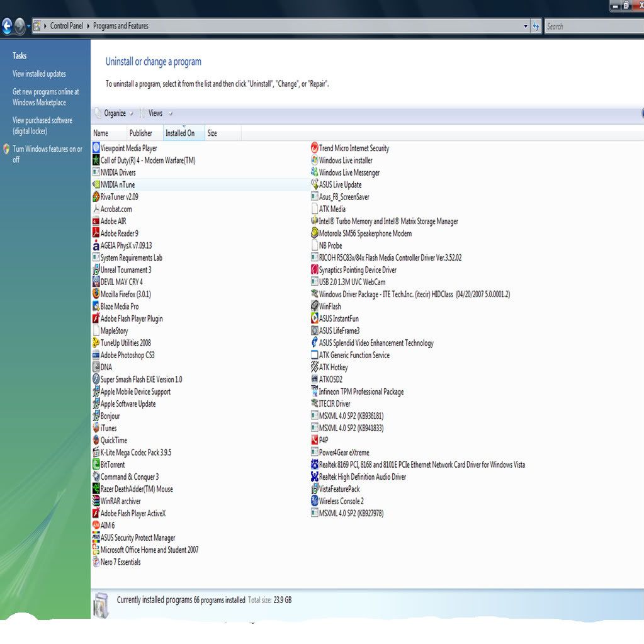644x644 pixels.
Task: Open Turn Windows features on or off
Action: pyautogui.click(x=47, y=154)
